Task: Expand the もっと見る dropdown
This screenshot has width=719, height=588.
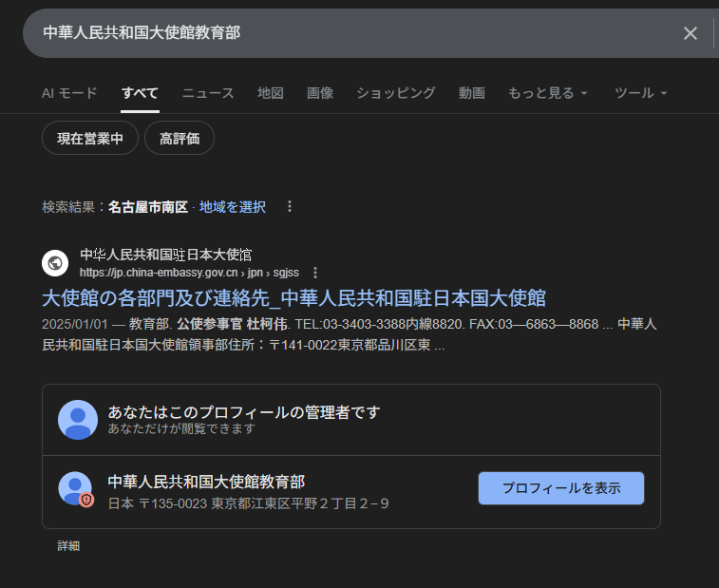Action: [548, 93]
